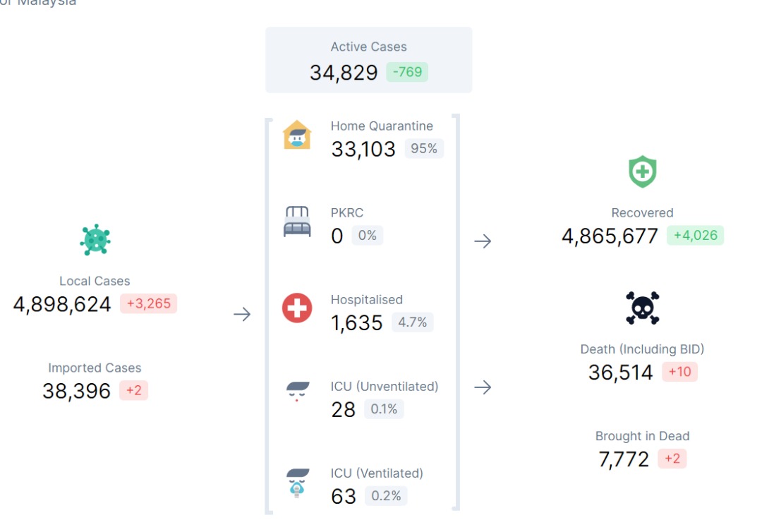This screenshot has height=532, width=762.
Task: Click the arrow pointing toward Death
Action: pyautogui.click(x=483, y=387)
